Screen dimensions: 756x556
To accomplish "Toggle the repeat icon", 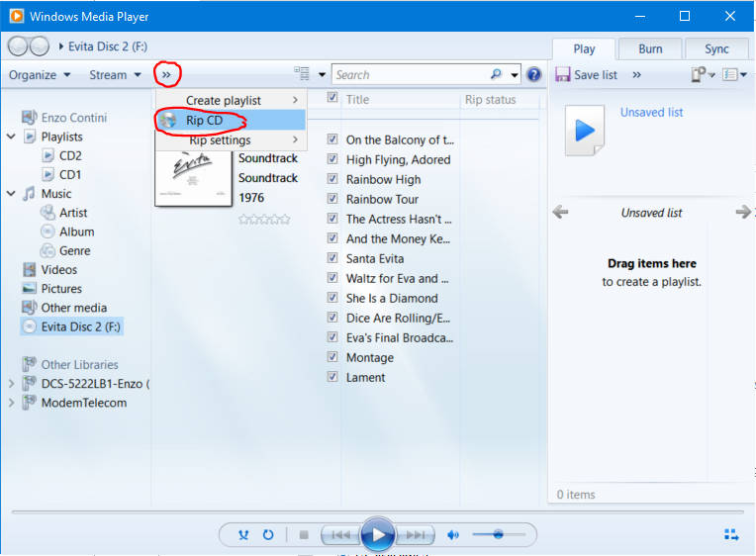I will [268, 535].
